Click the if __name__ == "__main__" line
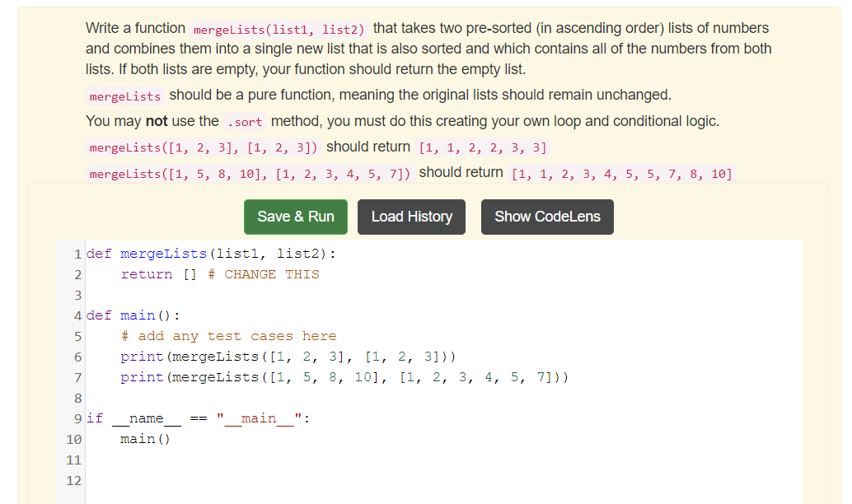The height and width of the screenshot is (504, 852). point(190,418)
